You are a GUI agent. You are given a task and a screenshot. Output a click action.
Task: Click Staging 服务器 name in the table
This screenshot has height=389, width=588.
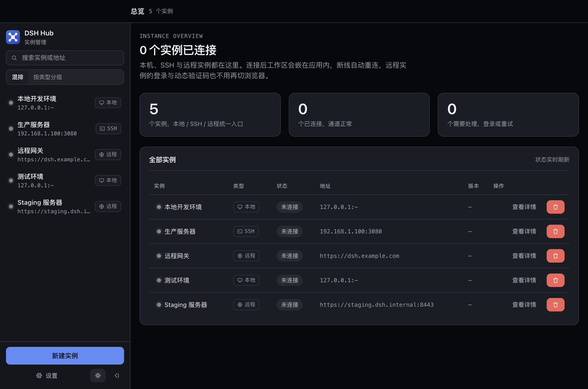[186, 305]
